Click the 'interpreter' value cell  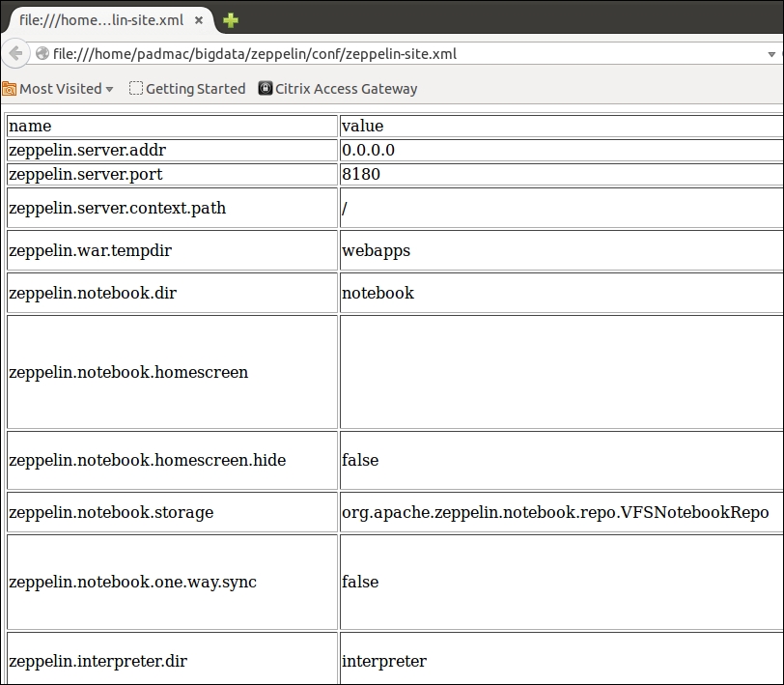tap(562, 660)
